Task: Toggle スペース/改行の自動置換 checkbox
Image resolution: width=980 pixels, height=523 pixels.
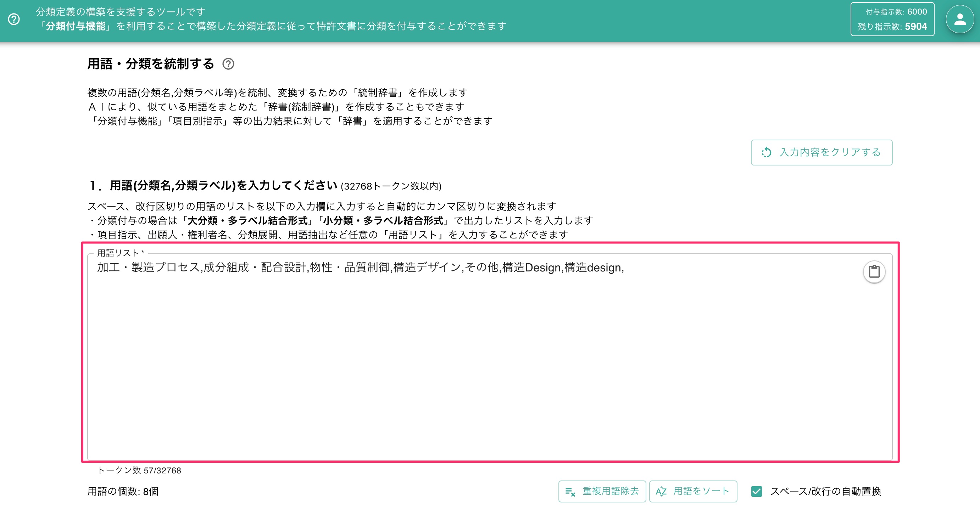Action: [756, 491]
